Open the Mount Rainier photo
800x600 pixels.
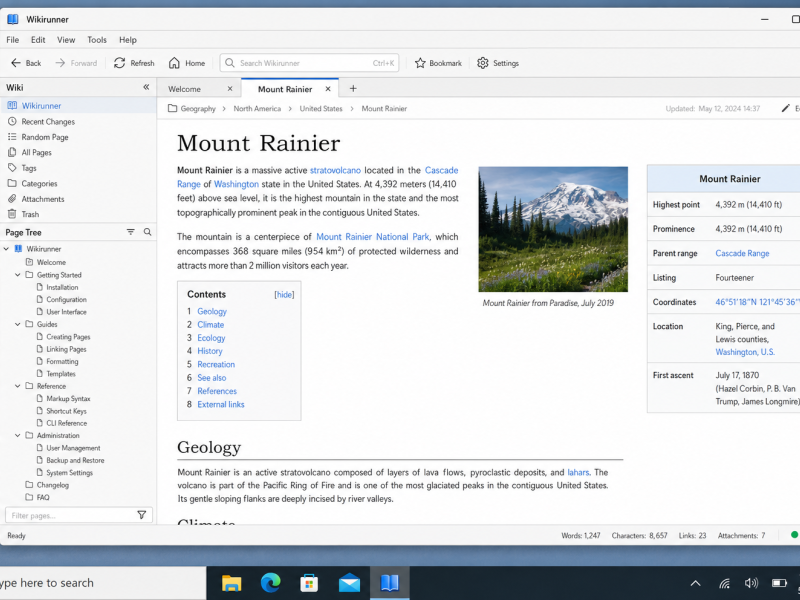[x=553, y=229]
